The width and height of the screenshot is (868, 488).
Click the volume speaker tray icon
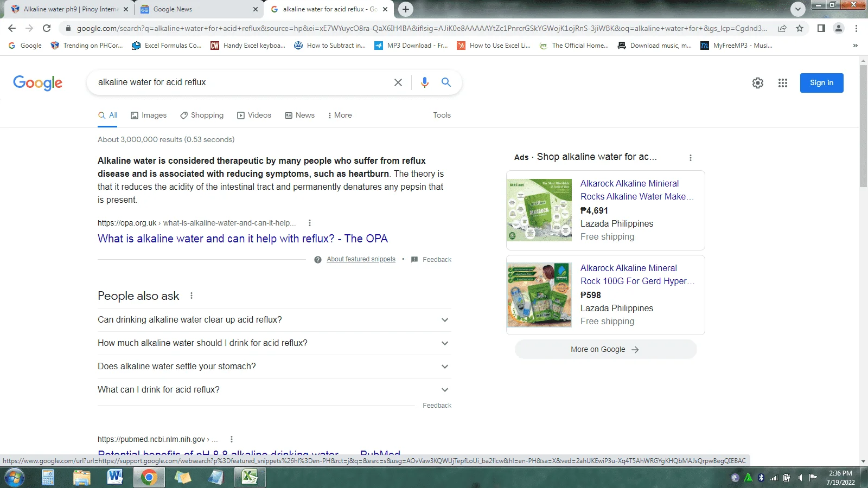[x=800, y=478]
